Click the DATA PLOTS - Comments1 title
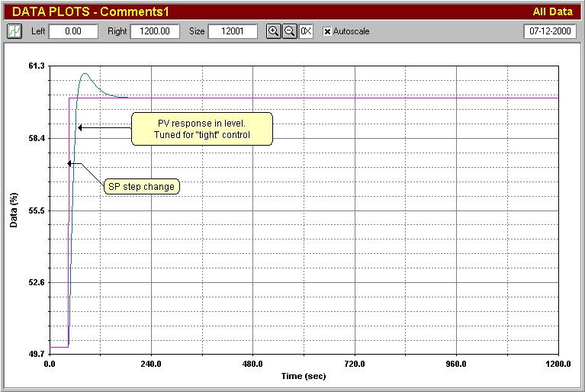The image size is (585, 392). tap(90, 12)
